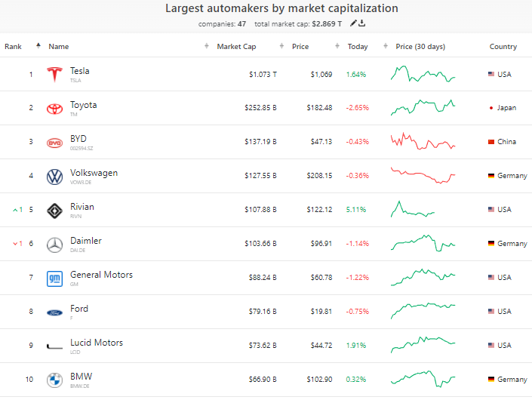Open the Lucid Motors company link
532x400 pixels.
[x=97, y=343]
